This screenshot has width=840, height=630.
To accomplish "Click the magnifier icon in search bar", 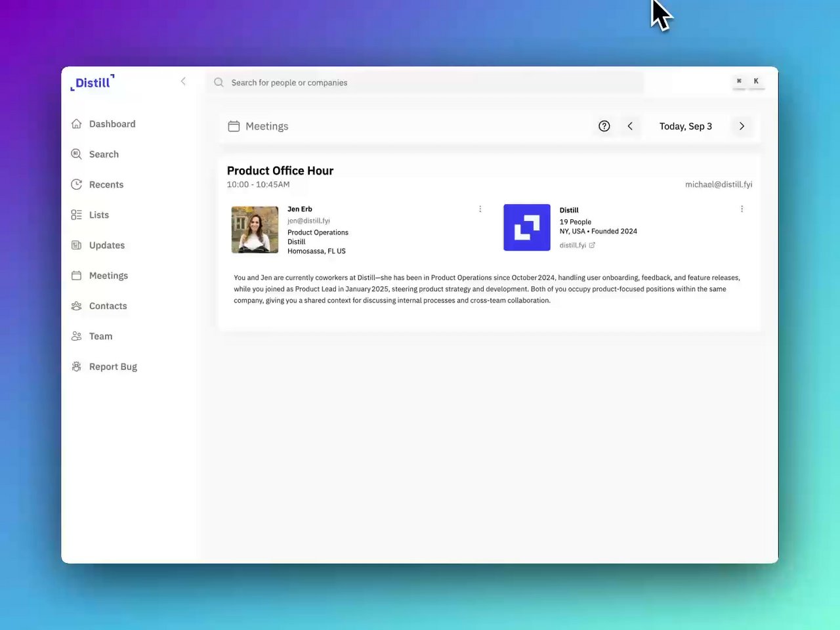I will click(219, 83).
